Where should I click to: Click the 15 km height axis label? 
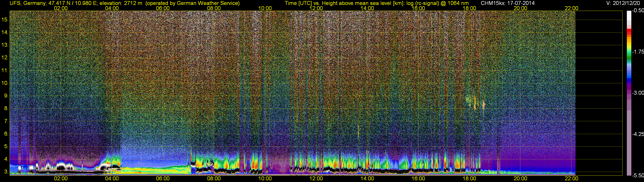[5, 20]
